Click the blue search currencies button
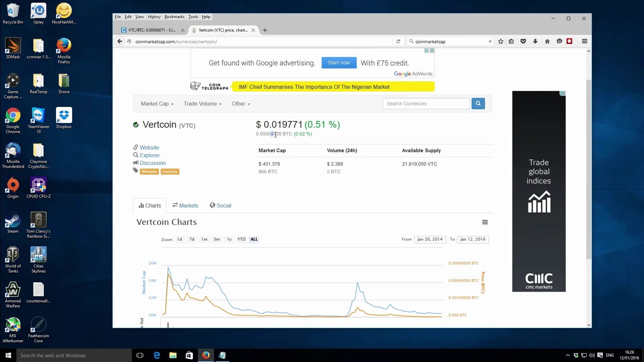This screenshot has height=362, width=644. pos(478,103)
